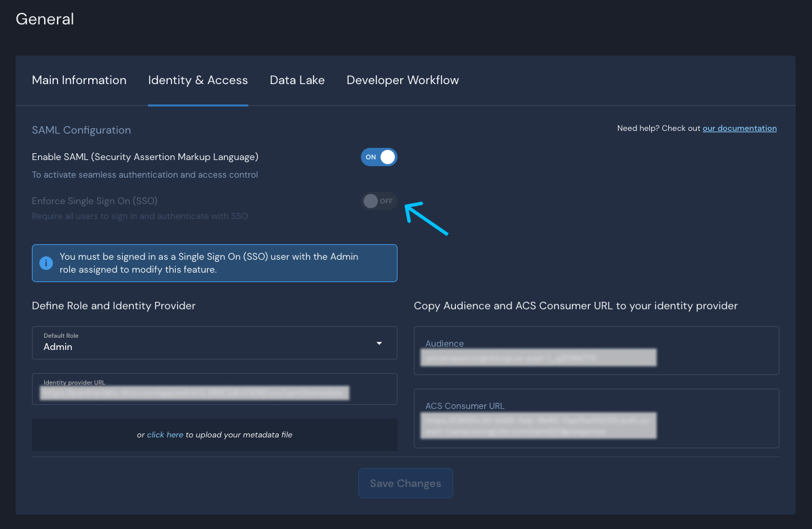This screenshot has width=812, height=529.
Task: Click the info icon in the SSO notice
Action: [x=46, y=262]
